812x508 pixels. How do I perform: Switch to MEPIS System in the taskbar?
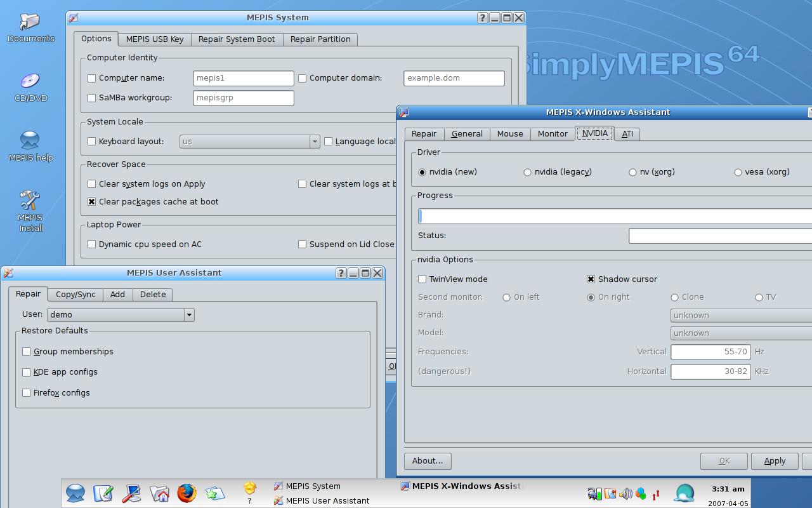tap(308, 486)
